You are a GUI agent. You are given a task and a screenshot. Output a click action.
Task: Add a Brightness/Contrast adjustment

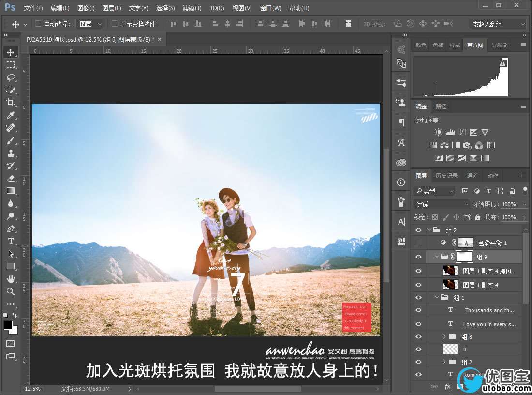pos(438,132)
